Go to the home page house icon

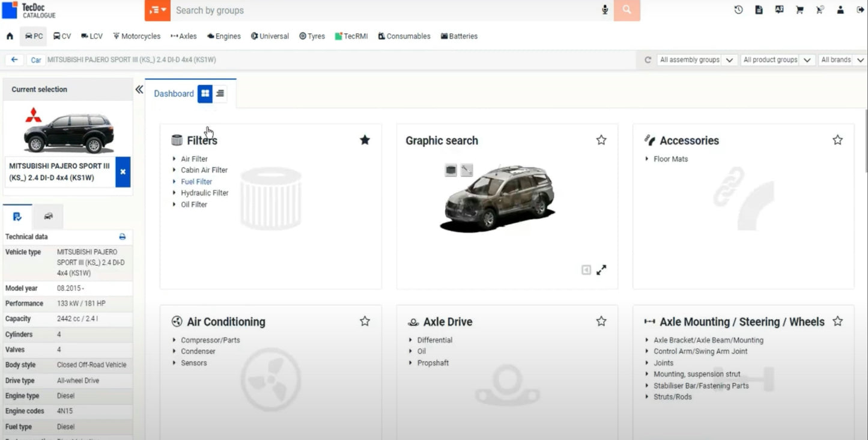[x=10, y=36]
